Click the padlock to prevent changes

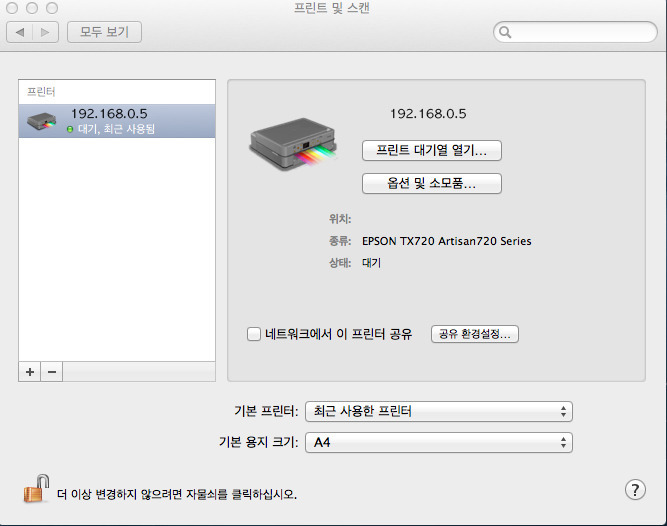coord(36,489)
